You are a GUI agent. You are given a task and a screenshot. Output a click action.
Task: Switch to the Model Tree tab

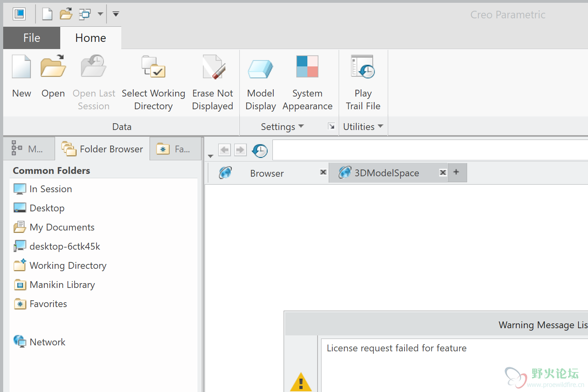pyautogui.click(x=29, y=149)
